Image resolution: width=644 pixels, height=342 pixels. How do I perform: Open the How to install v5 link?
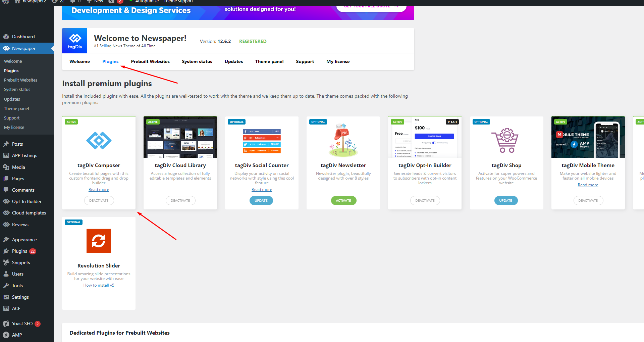(99, 285)
